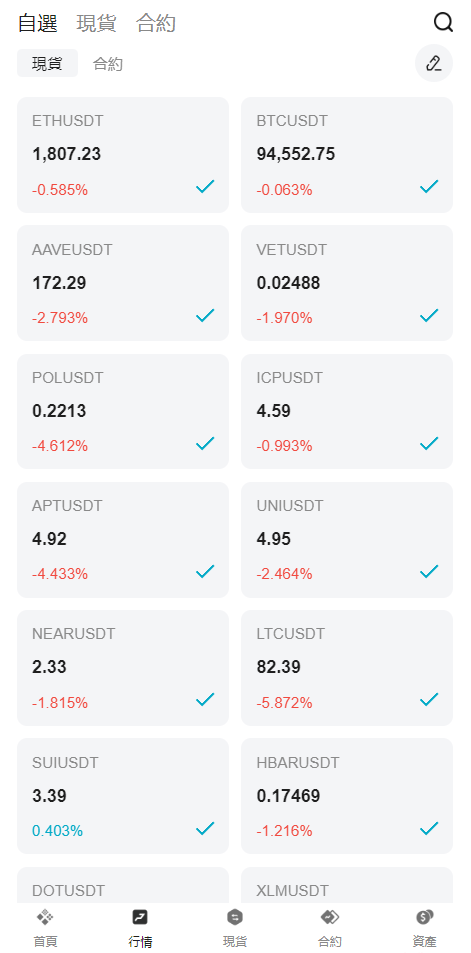Open the HBARUSDT pair card
The image size is (471, 953).
click(x=347, y=796)
